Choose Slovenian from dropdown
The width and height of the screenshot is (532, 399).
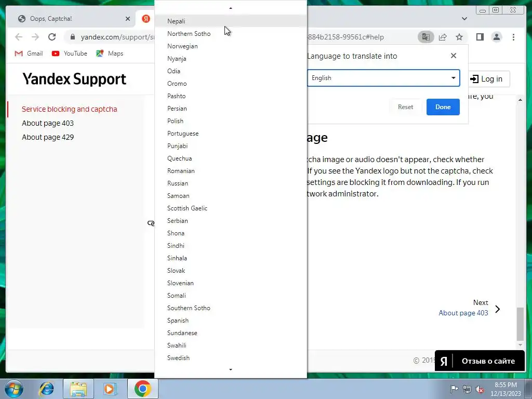click(231, 283)
